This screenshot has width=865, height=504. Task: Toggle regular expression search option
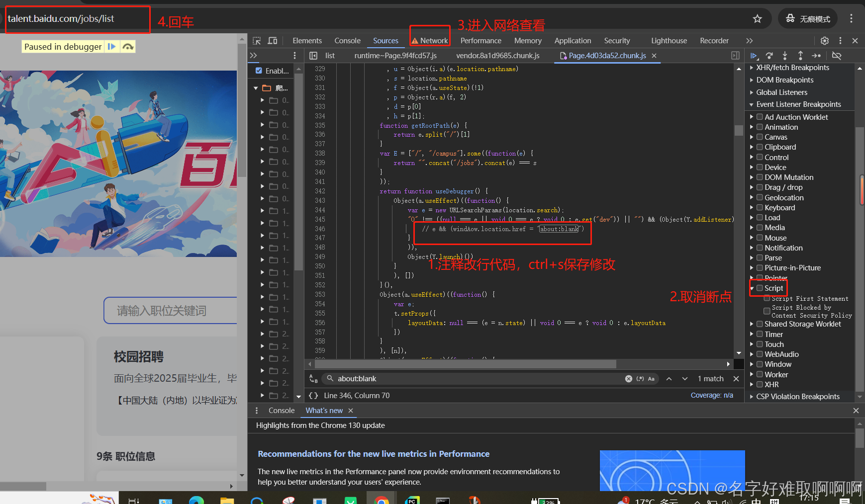point(640,379)
